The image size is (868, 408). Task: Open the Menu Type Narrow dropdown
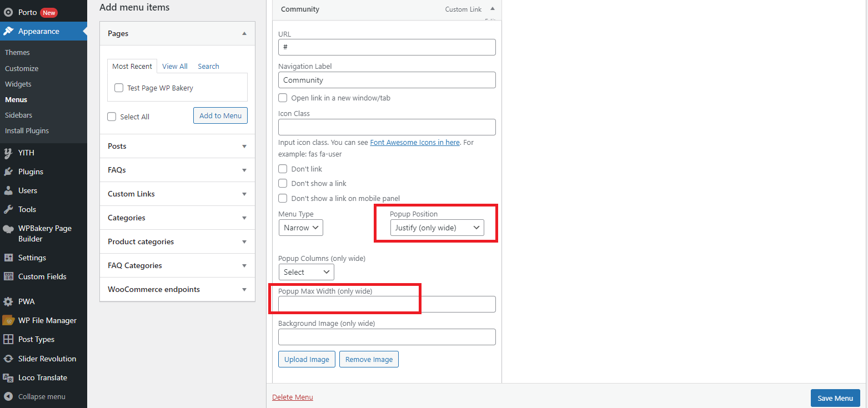[x=300, y=228]
